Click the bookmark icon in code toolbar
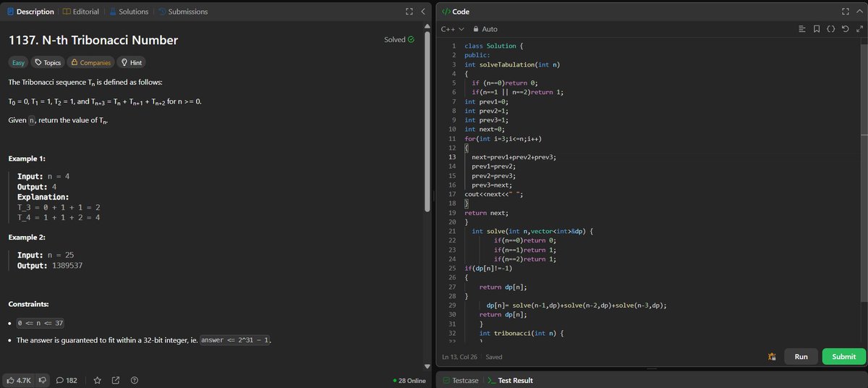This screenshot has height=388, width=868. point(816,29)
